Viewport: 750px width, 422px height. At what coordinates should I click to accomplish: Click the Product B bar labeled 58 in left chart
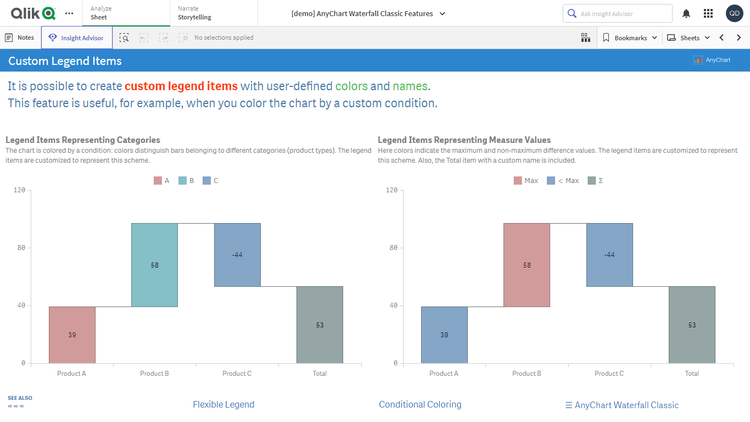pyautogui.click(x=154, y=265)
